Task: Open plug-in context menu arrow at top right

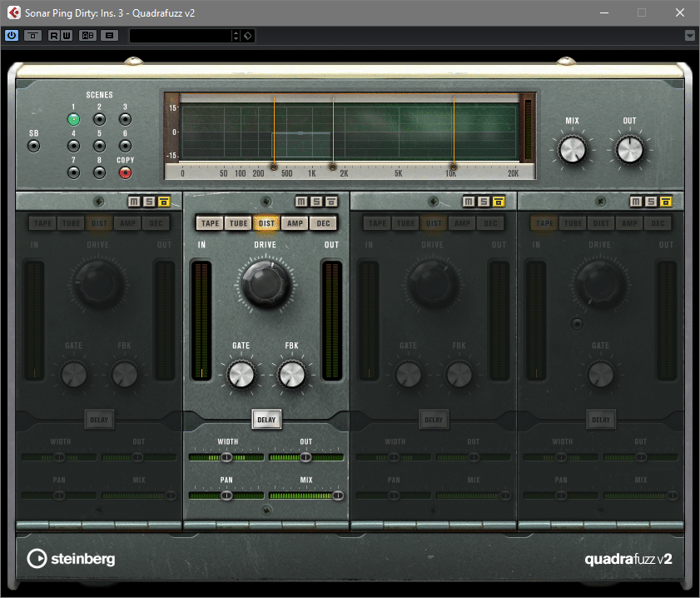Action: click(690, 35)
